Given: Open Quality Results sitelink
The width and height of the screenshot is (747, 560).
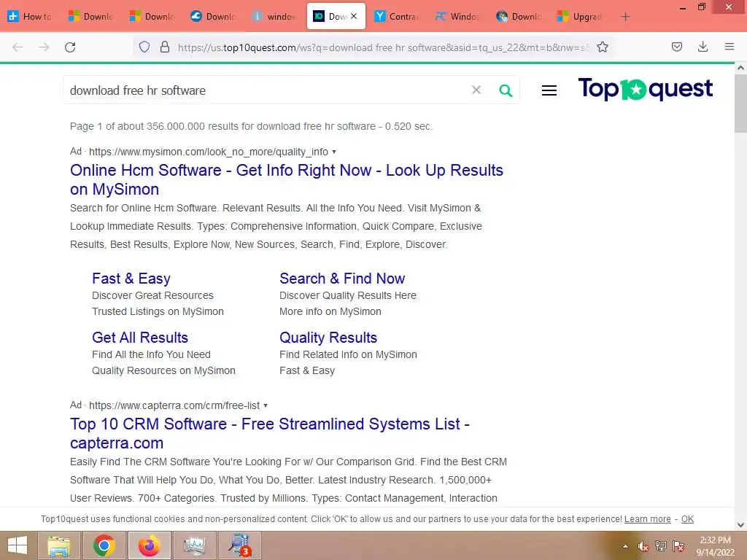Looking at the screenshot, I should coord(328,337).
